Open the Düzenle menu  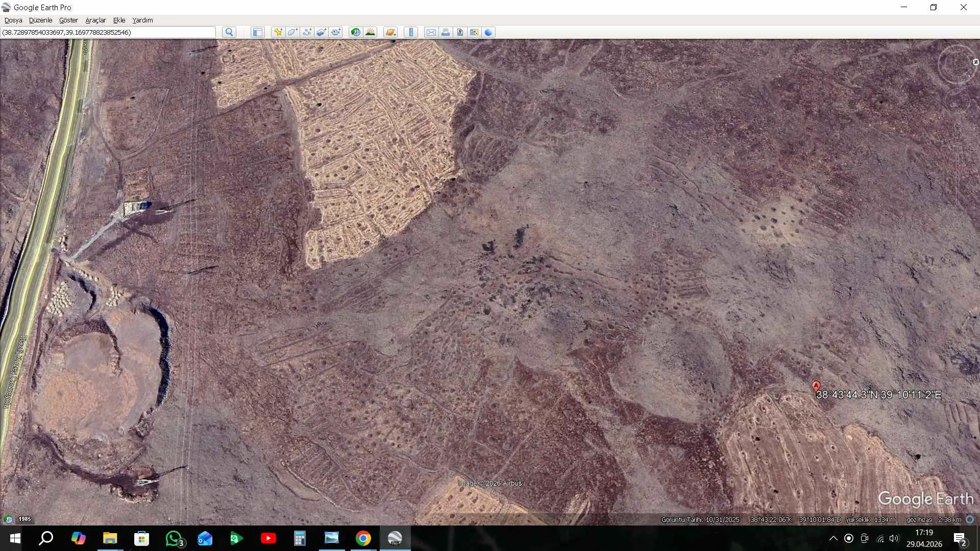click(x=41, y=20)
